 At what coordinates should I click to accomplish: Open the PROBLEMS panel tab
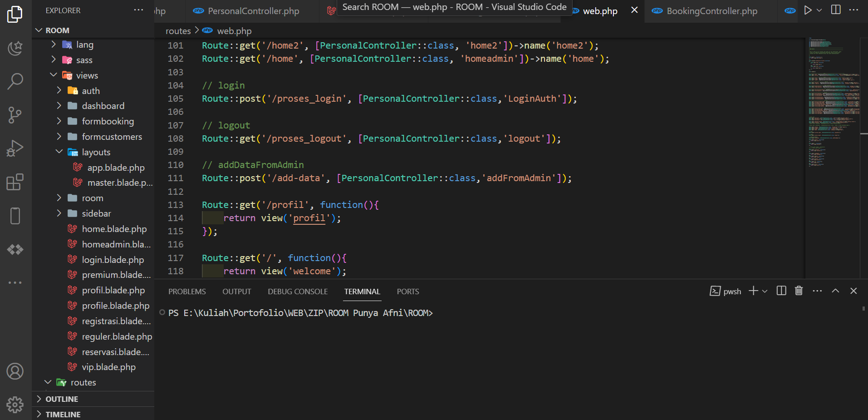187,292
